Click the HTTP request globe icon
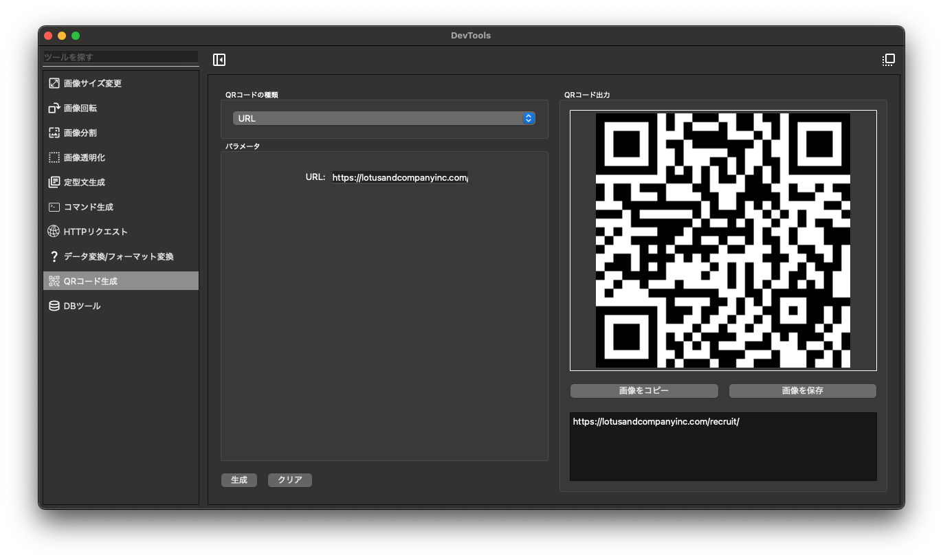 [54, 232]
